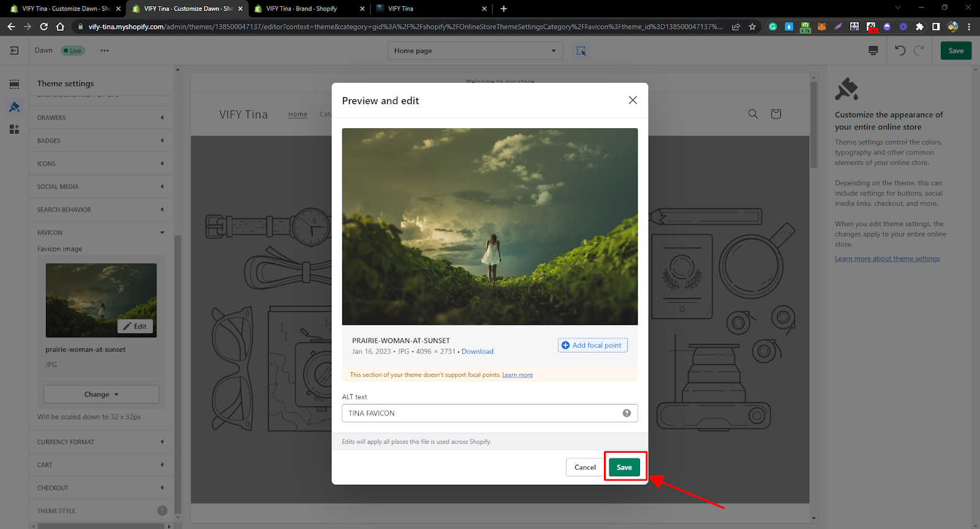Viewport: 980px width, 529px height.
Task: Click the Undo icon in the editor header
Action: (900, 51)
